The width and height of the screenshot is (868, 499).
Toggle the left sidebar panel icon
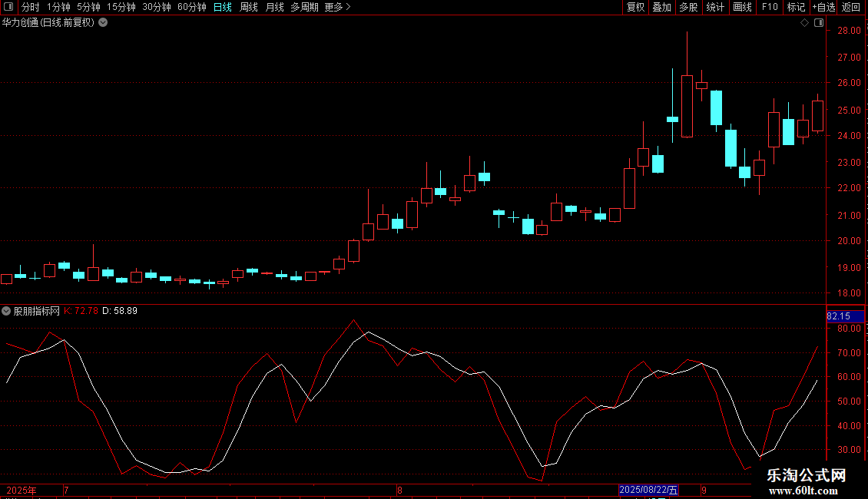pos(8,7)
